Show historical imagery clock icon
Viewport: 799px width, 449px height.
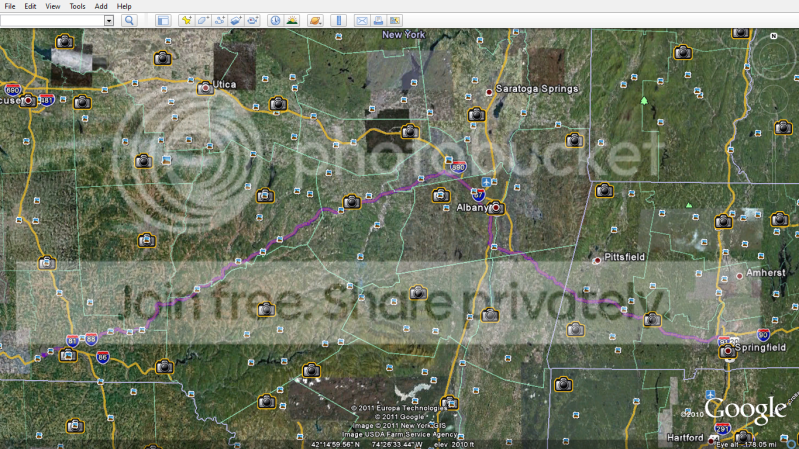275,20
